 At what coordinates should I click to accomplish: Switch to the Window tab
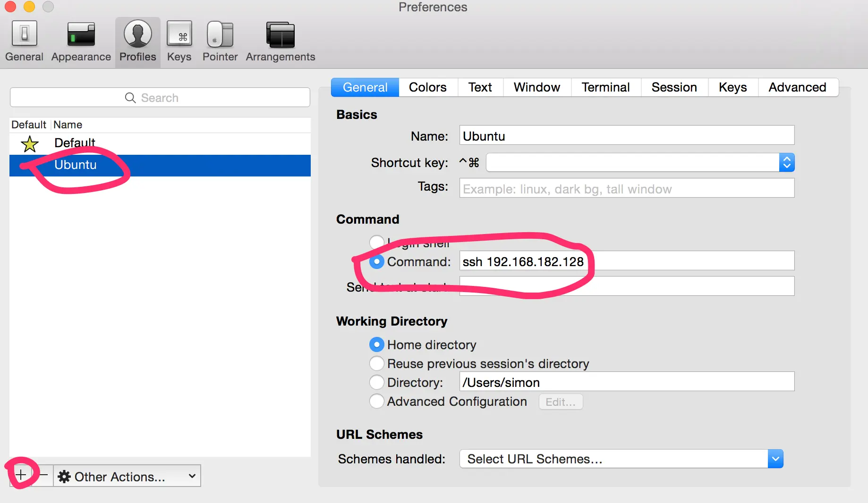click(537, 87)
